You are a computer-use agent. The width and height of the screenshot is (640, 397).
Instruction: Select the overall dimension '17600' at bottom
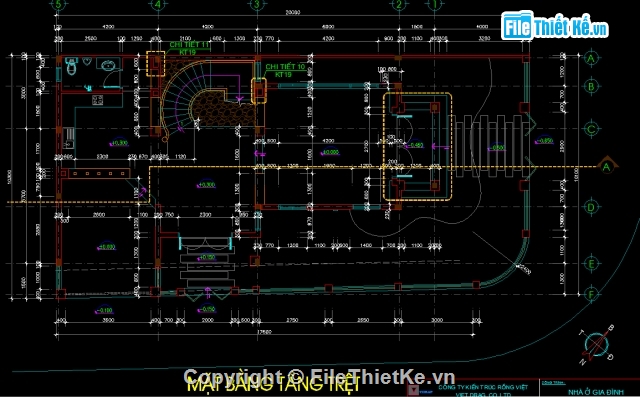pyautogui.click(x=264, y=332)
